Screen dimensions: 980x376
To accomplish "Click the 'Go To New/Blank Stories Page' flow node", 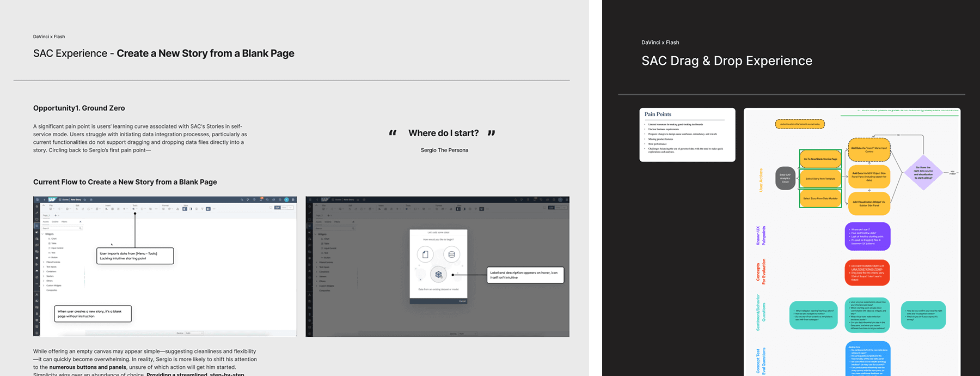I will pyautogui.click(x=820, y=159).
